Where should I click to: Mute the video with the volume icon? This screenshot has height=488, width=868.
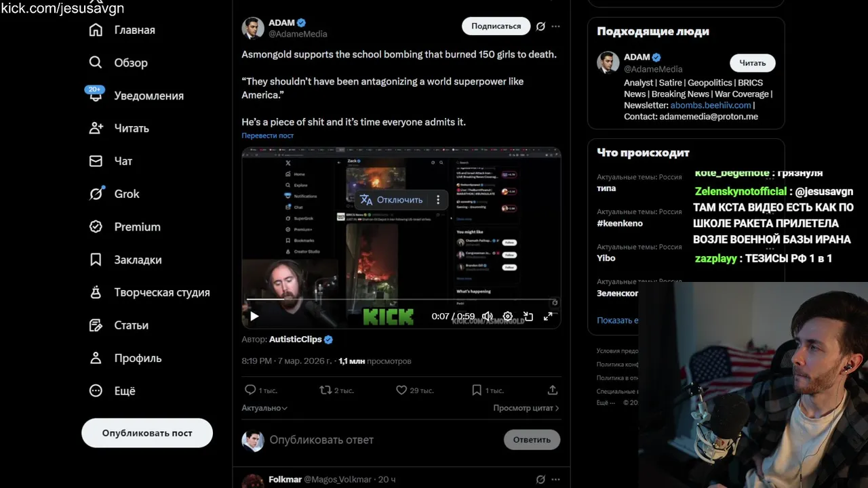tap(487, 317)
